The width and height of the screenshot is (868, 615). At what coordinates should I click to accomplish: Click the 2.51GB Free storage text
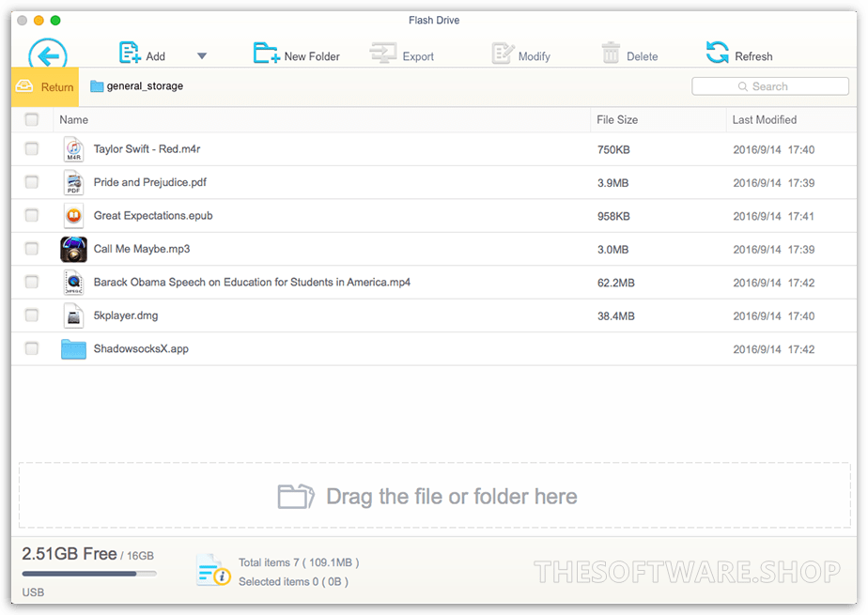tap(70, 554)
